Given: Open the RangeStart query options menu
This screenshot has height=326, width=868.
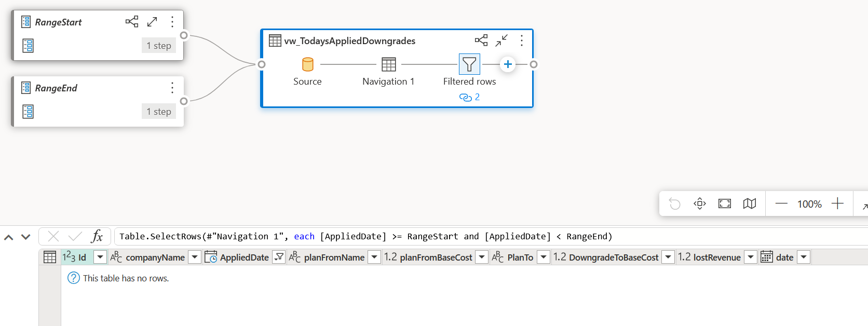Looking at the screenshot, I should point(172,22).
